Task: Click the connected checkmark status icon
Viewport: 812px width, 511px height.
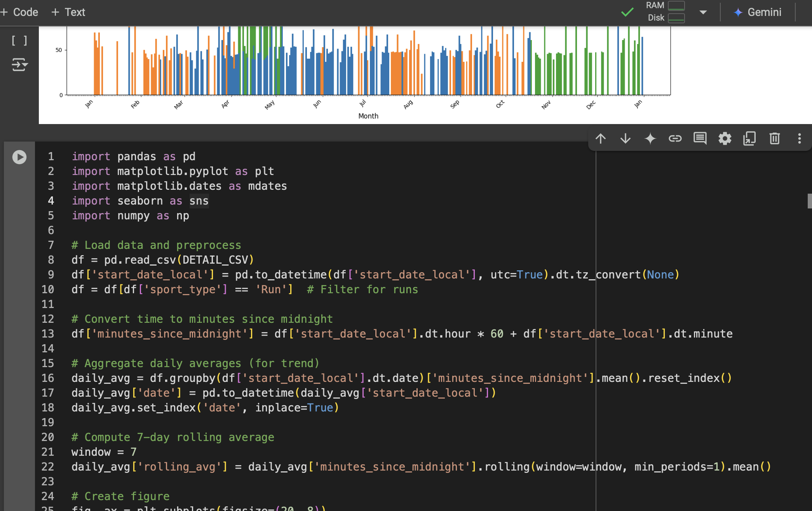Action: click(627, 12)
